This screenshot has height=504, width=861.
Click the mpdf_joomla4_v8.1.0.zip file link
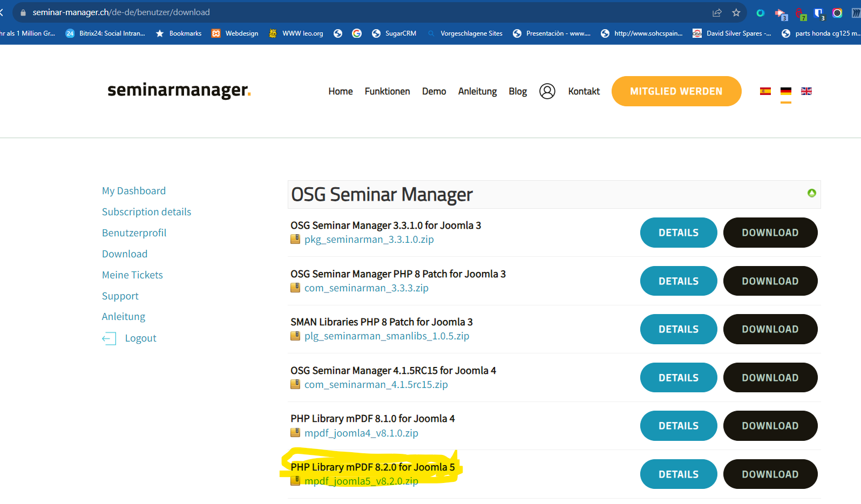pos(361,433)
